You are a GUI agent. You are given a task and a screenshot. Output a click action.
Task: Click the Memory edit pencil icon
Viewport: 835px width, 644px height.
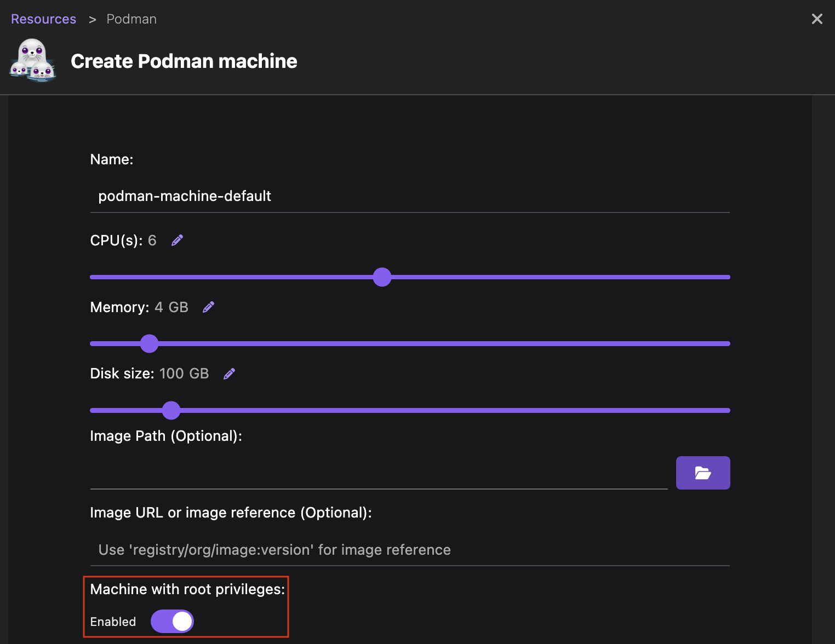[x=208, y=307]
